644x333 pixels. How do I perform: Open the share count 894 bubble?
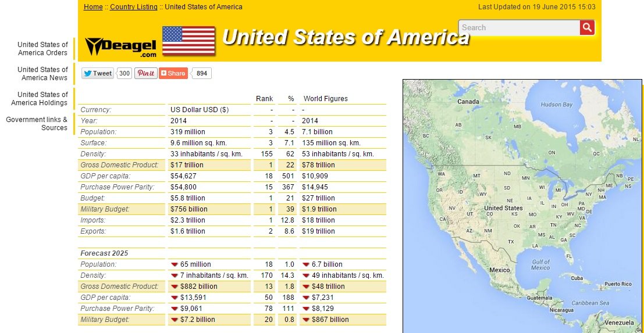point(202,73)
